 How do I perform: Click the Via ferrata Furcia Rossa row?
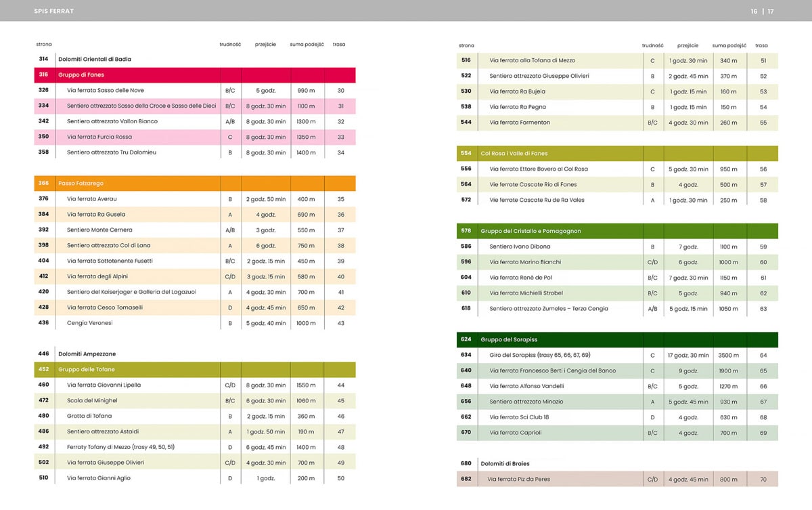click(x=99, y=137)
